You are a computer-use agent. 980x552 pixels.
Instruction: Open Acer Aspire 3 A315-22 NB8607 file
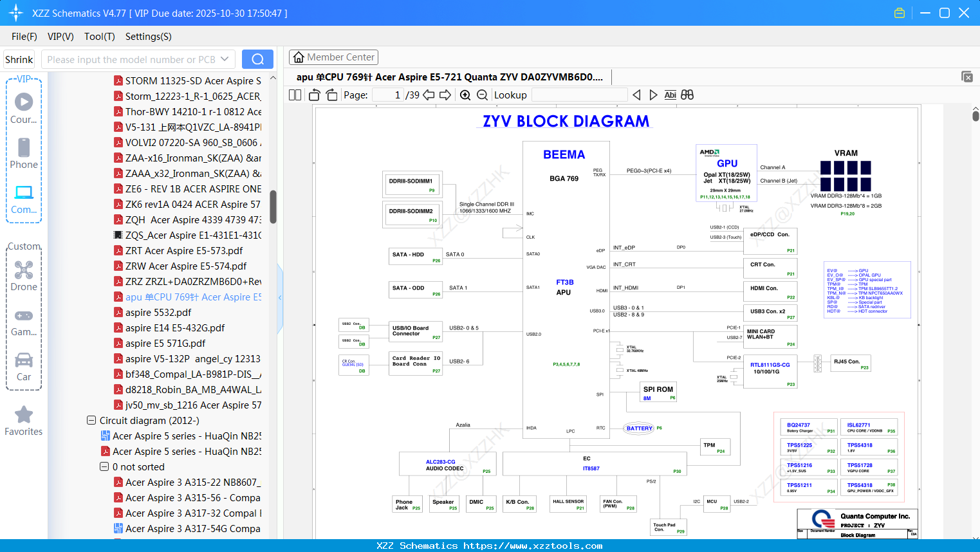[187, 483]
